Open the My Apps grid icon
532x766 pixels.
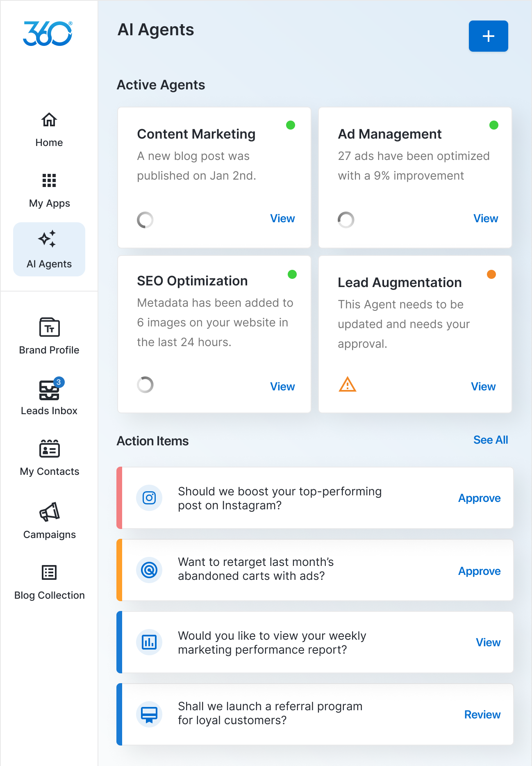(49, 180)
